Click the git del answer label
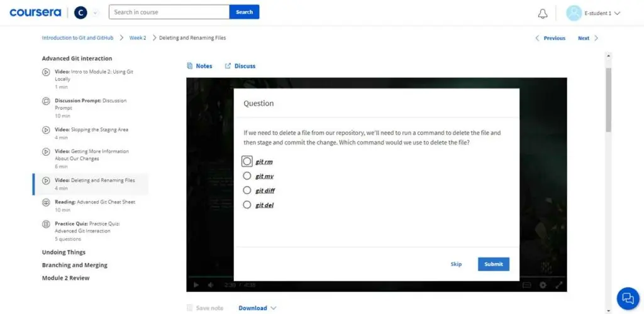The height and width of the screenshot is (314, 644). point(265,205)
